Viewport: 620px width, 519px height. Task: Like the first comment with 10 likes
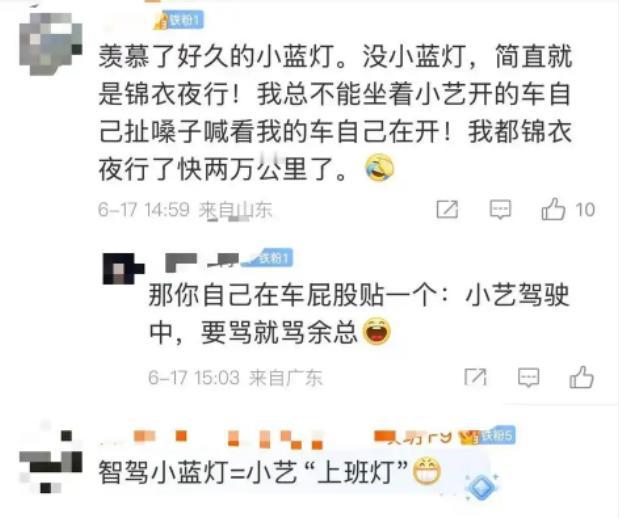click(553, 209)
